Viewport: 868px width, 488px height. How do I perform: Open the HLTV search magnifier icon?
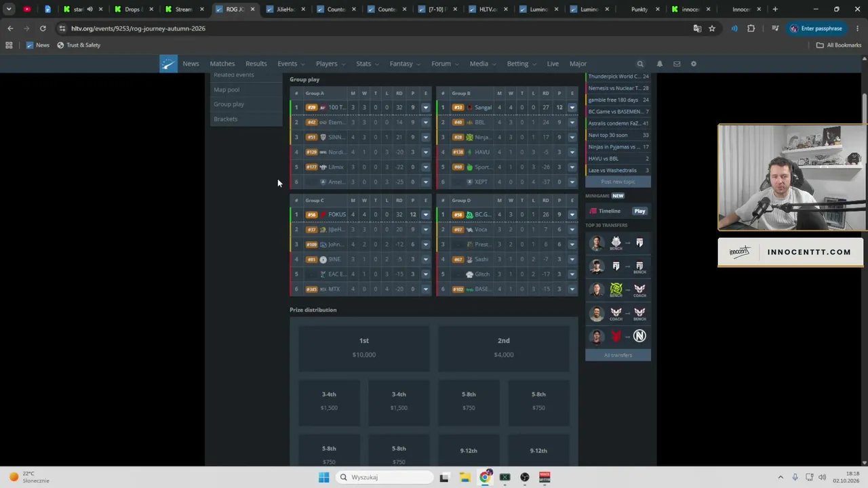640,64
